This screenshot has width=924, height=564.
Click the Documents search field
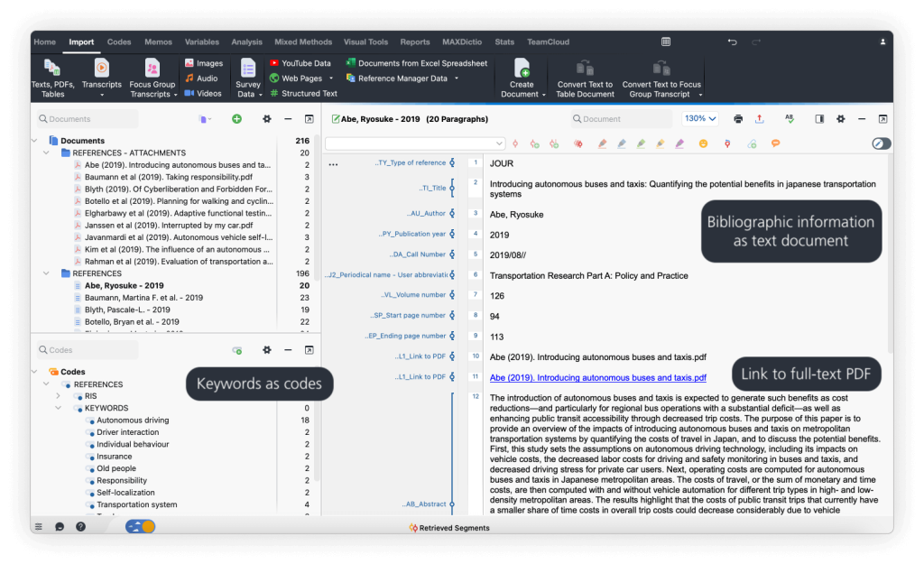pyautogui.click(x=88, y=119)
